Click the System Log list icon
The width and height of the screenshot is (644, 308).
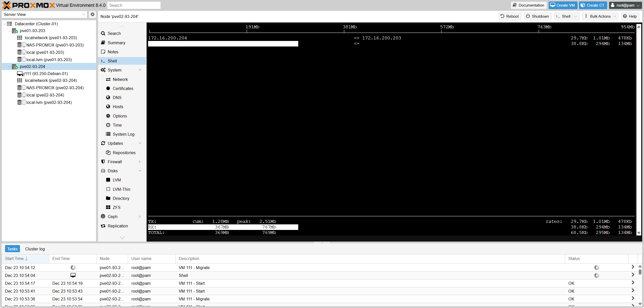coord(108,134)
